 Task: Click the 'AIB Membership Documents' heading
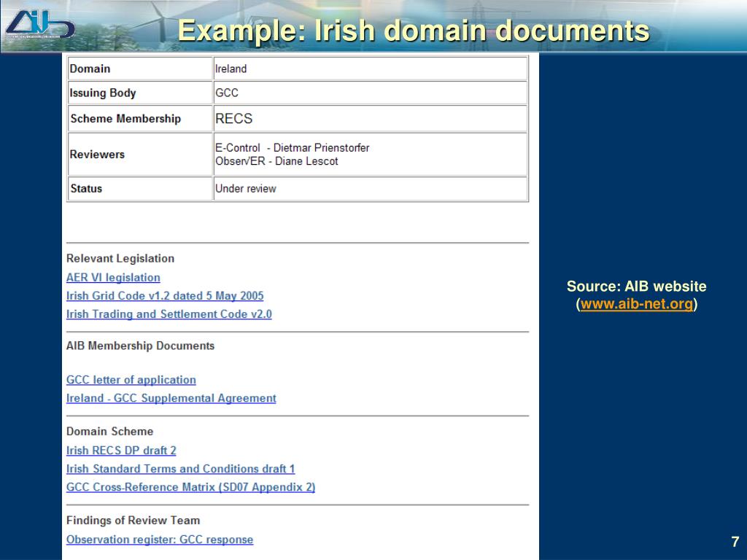(140, 346)
